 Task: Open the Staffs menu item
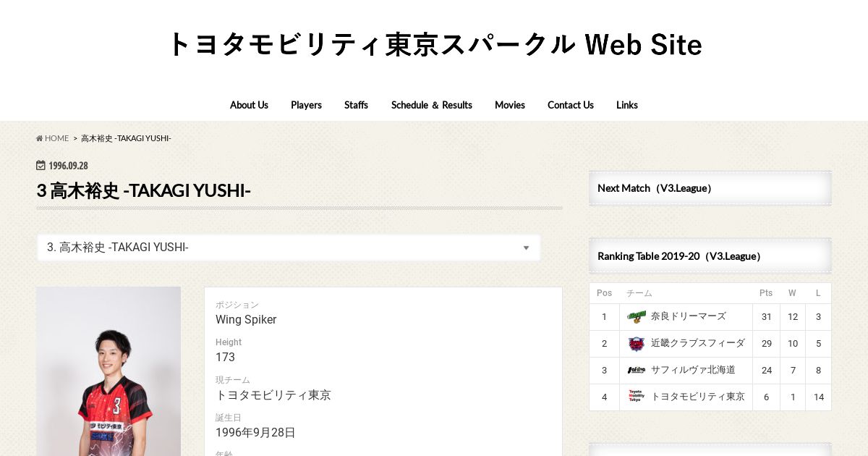[356, 105]
